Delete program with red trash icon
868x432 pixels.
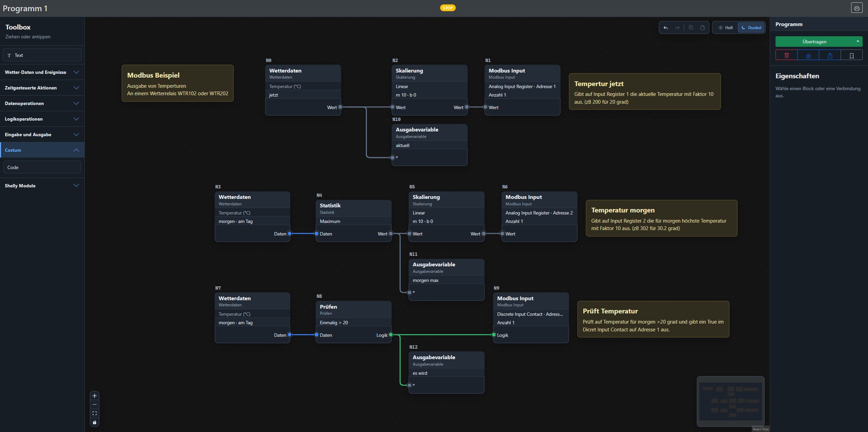(787, 55)
